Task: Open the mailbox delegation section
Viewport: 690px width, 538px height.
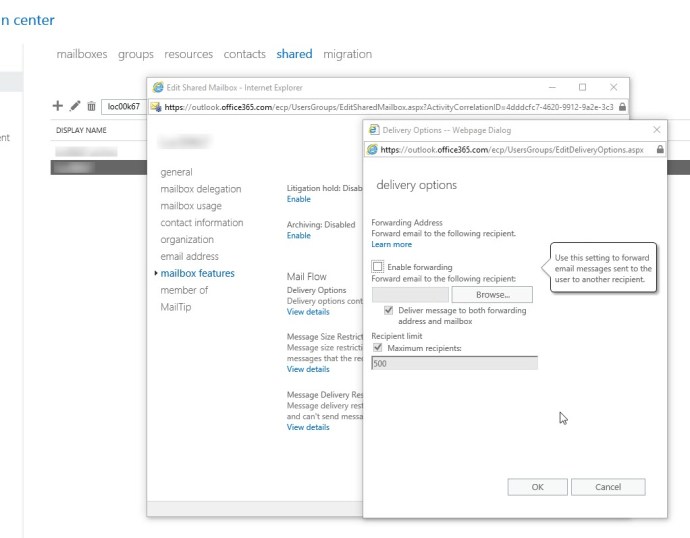Action: tap(201, 189)
